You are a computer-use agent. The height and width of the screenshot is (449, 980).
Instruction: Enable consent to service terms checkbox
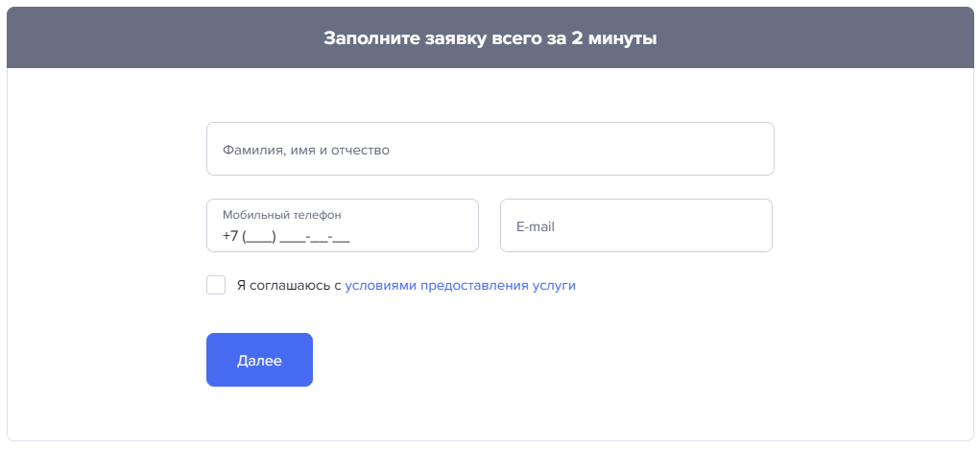click(x=216, y=285)
